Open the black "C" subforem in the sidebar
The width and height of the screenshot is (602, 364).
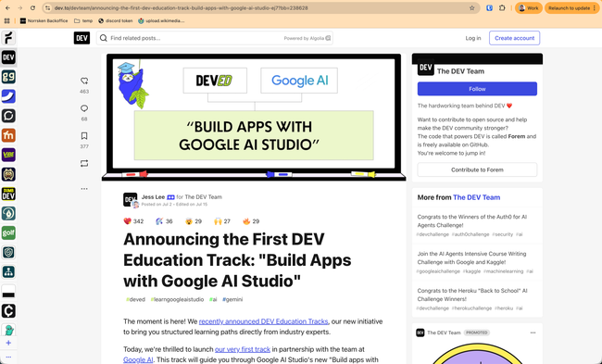click(8, 311)
